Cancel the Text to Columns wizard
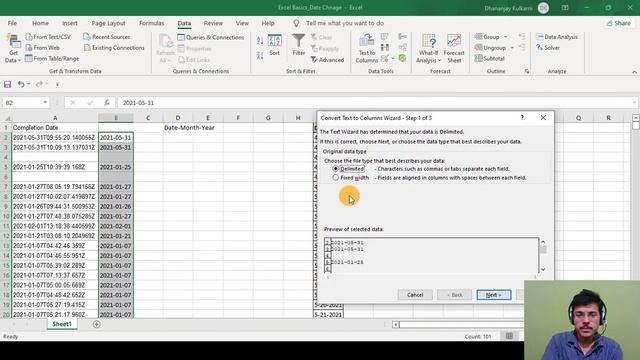 [x=415, y=295]
